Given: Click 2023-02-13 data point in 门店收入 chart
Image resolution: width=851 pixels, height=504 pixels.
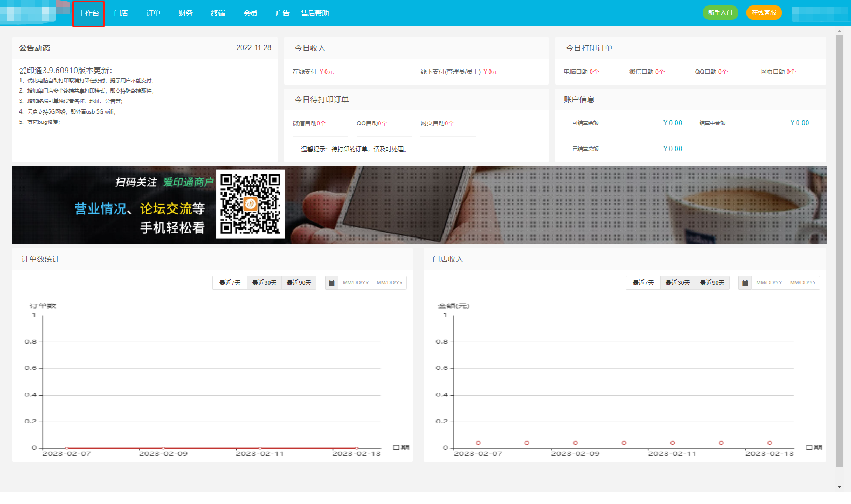Looking at the screenshot, I should tap(770, 443).
